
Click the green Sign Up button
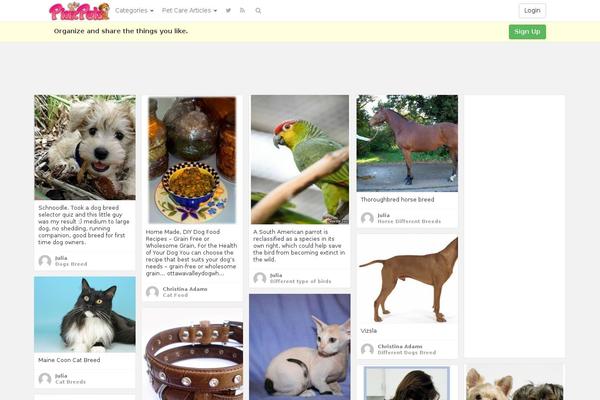(527, 32)
